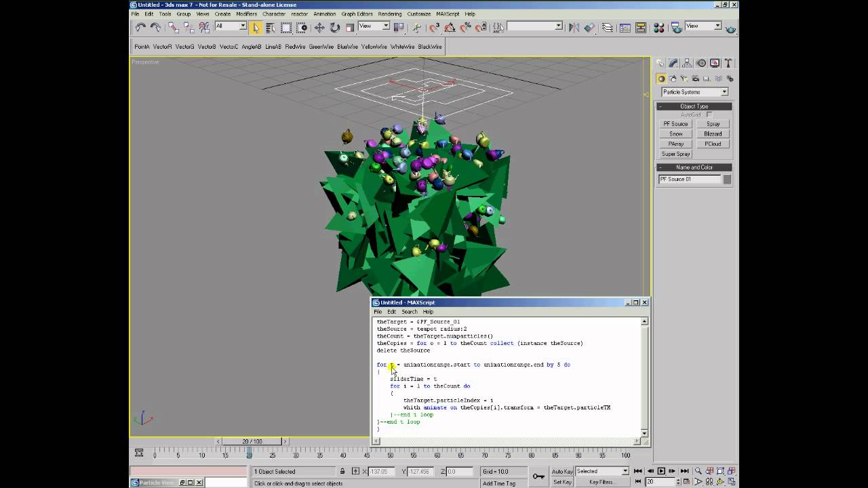Click the Mirror tool icon

click(x=574, y=28)
